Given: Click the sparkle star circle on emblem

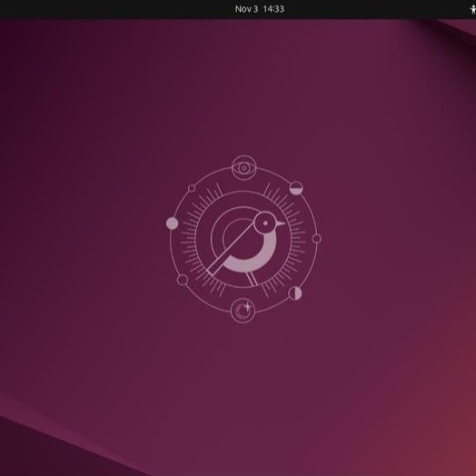Looking at the screenshot, I should 243,311.
